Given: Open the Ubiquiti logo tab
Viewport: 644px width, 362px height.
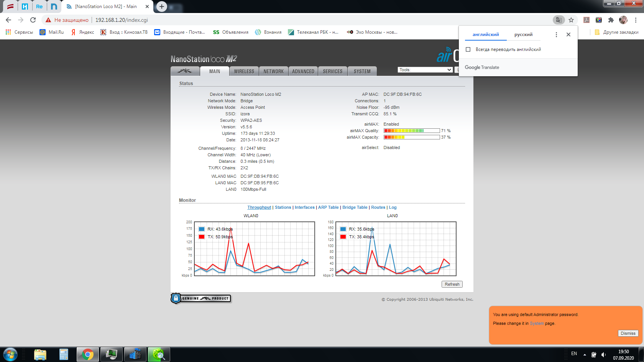Looking at the screenshot, I should [x=185, y=71].
